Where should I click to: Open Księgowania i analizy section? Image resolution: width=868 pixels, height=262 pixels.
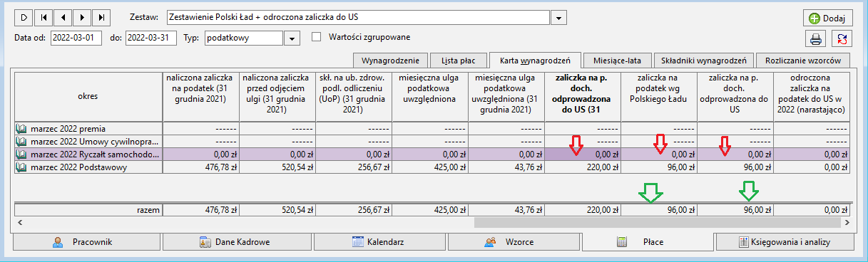(785, 242)
